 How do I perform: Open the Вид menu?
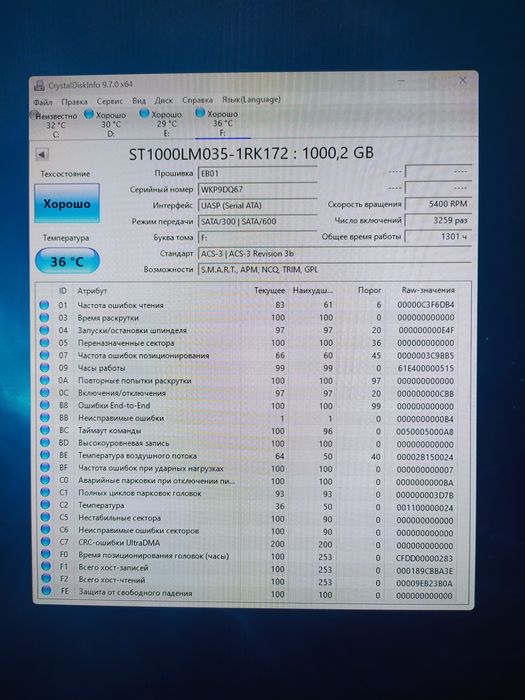pyautogui.click(x=139, y=101)
